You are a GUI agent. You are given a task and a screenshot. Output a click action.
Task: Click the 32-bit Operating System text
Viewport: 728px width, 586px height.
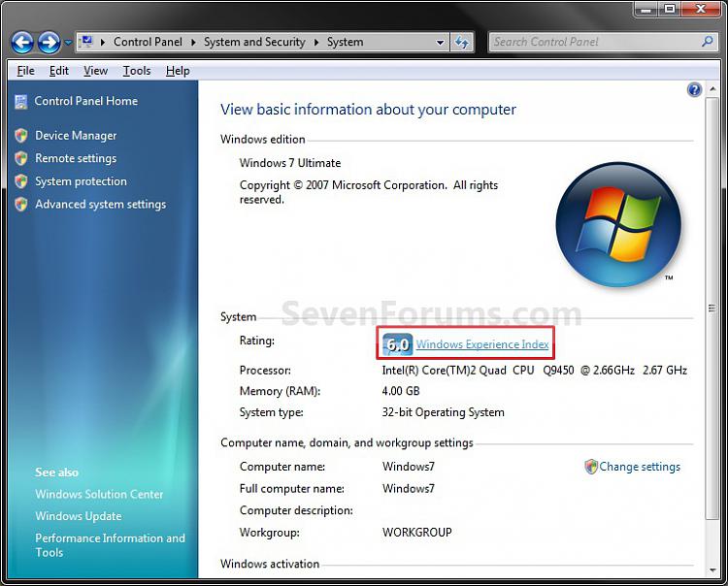tap(443, 412)
